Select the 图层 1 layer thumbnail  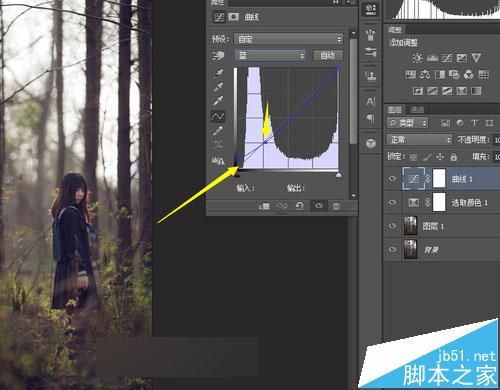pos(410,226)
